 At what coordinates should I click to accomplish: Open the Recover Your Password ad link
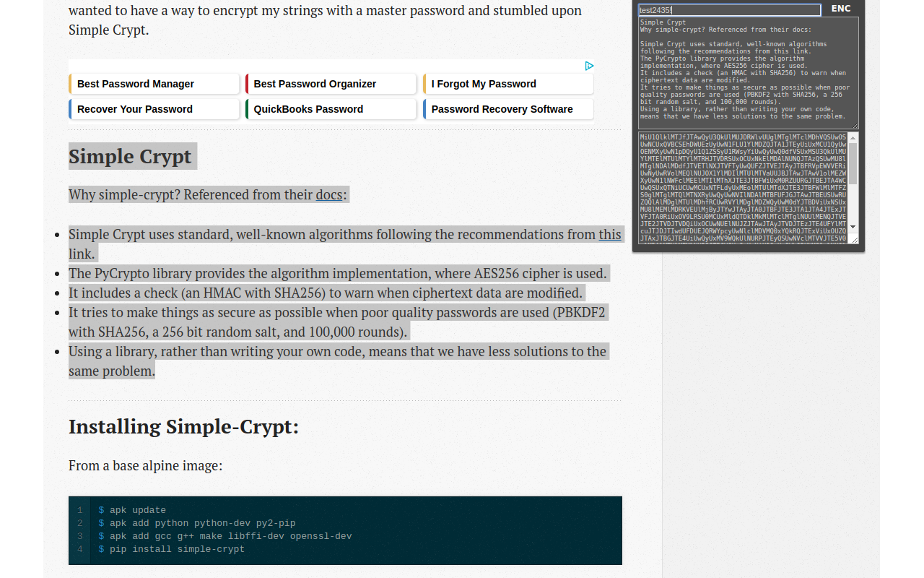tap(154, 109)
